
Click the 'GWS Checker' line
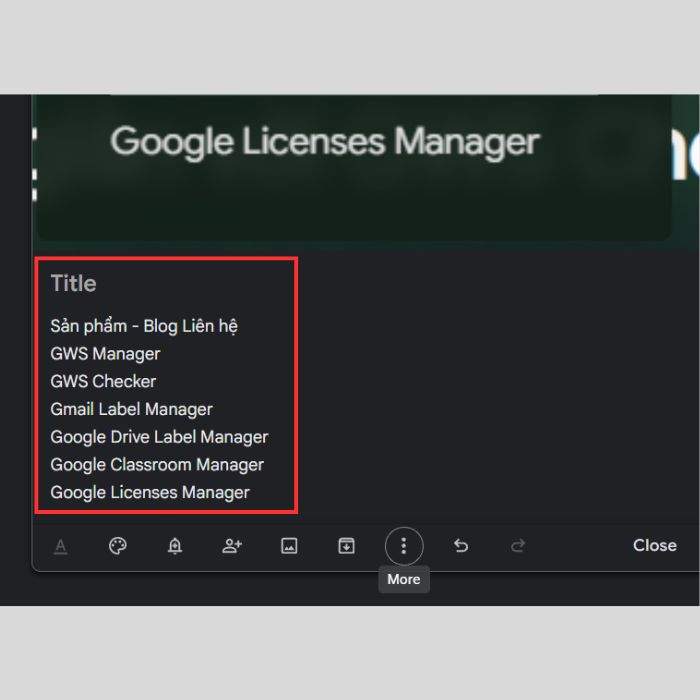pyautogui.click(x=104, y=382)
